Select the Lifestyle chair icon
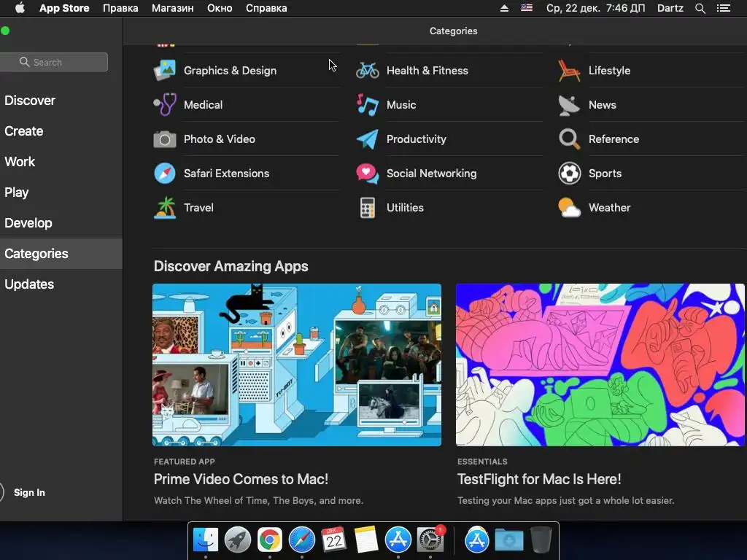 569,70
